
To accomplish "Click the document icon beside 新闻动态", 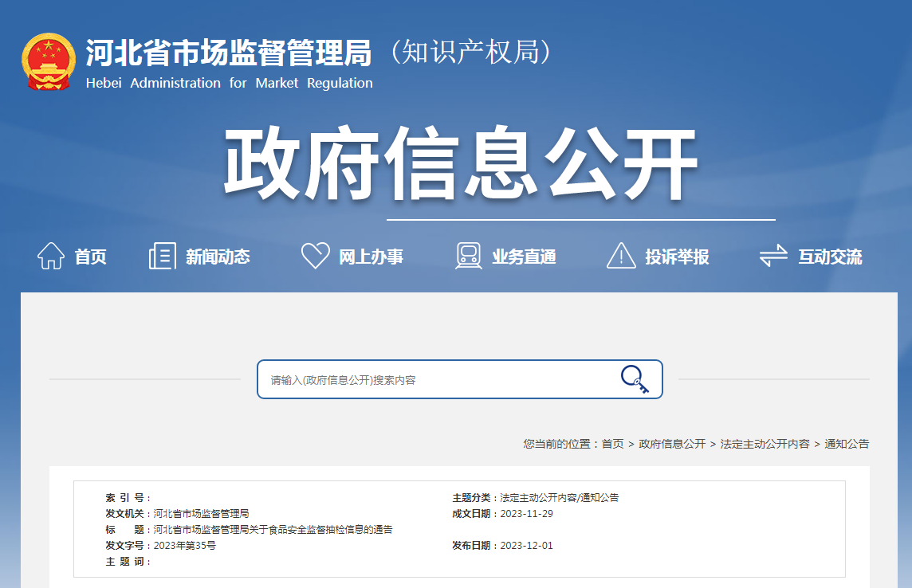I will (x=163, y=256).
